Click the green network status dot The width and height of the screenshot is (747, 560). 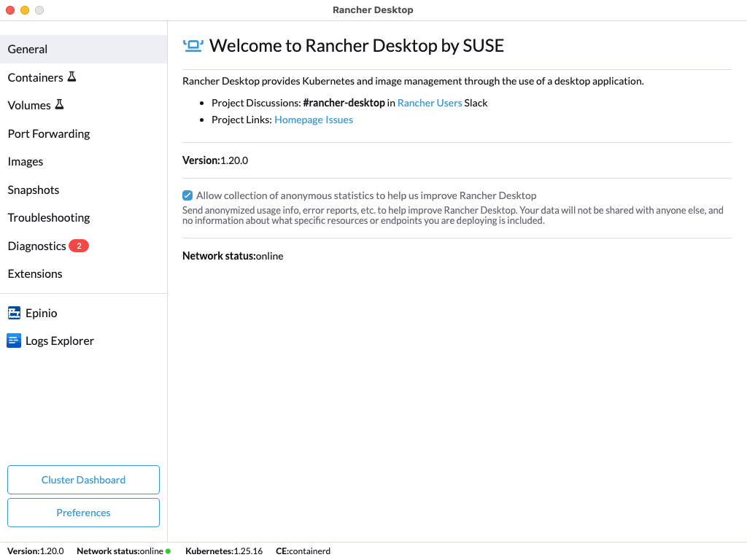click(168, 551)
